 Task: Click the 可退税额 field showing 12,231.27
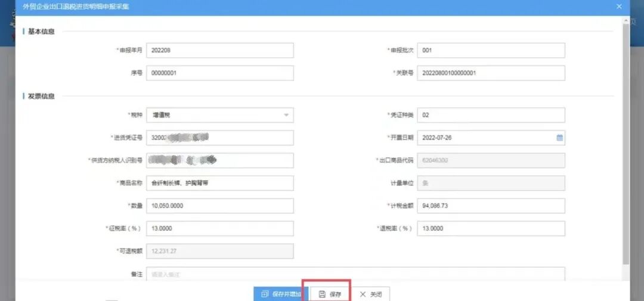point(220,252)
